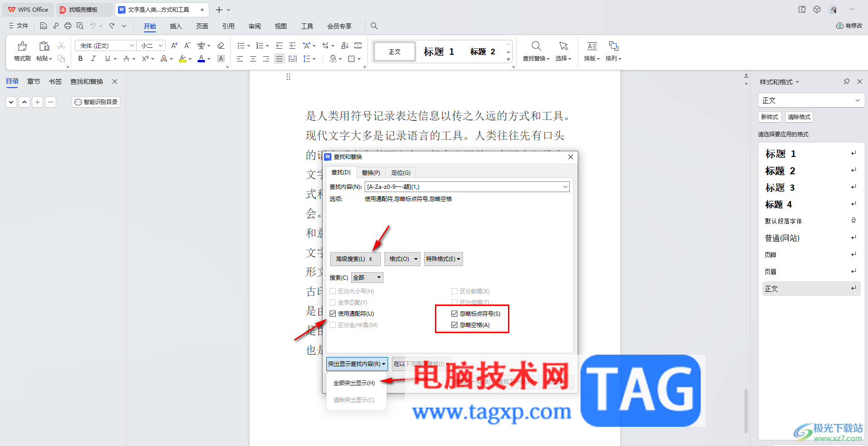This screenshot has width=868, height=446.
Task: Open the 特殊格式(E) dropdown
Action: 443,259
